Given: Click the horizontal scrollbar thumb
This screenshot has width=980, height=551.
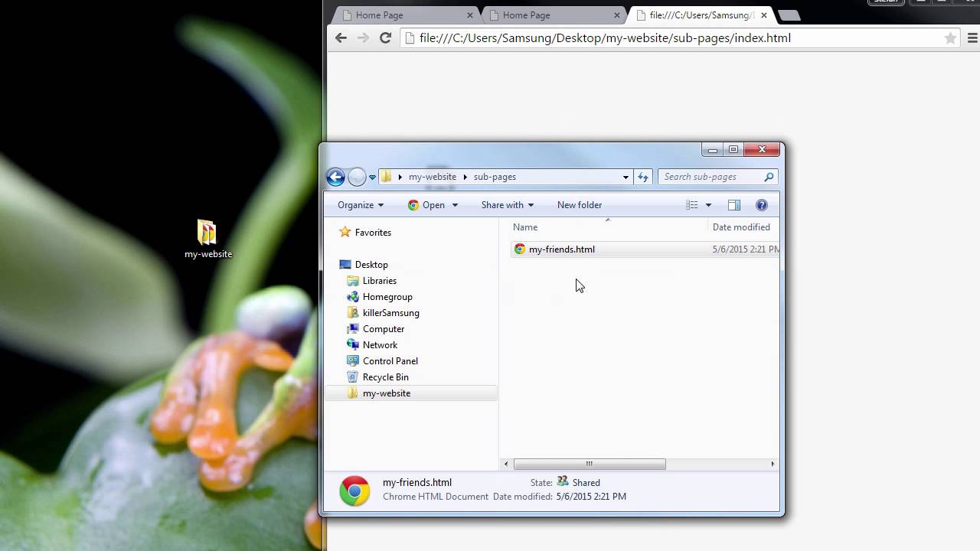Looking at the screenshot, I should (x=590, y=464).
